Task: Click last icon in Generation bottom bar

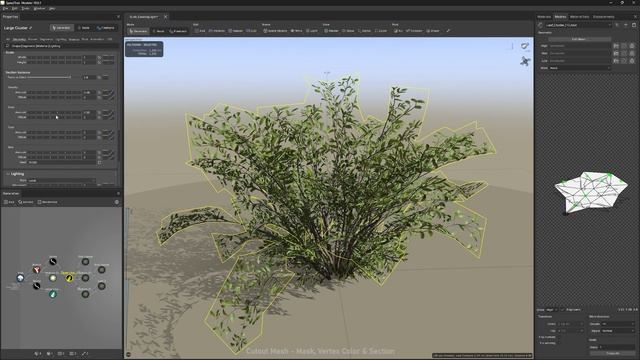Action: point(85,354)
